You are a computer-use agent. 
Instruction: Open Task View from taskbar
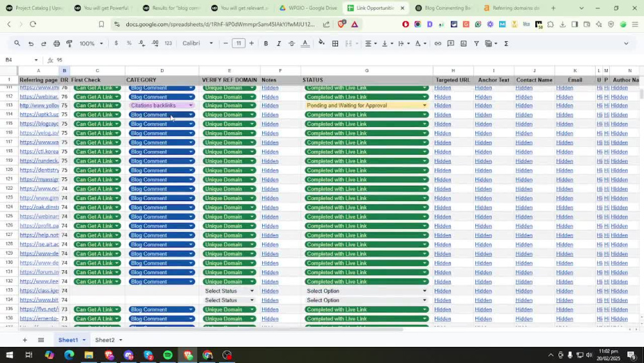[x=29, y=355]
